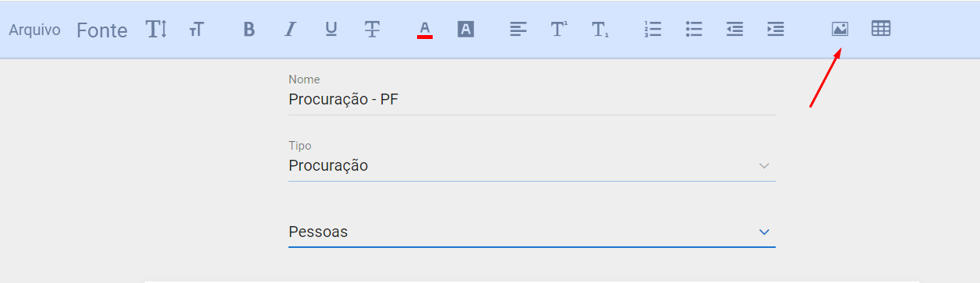Viewport: 980px width, 283px height.
Task: Open the Fonte menu
Action: click(102, 30)
